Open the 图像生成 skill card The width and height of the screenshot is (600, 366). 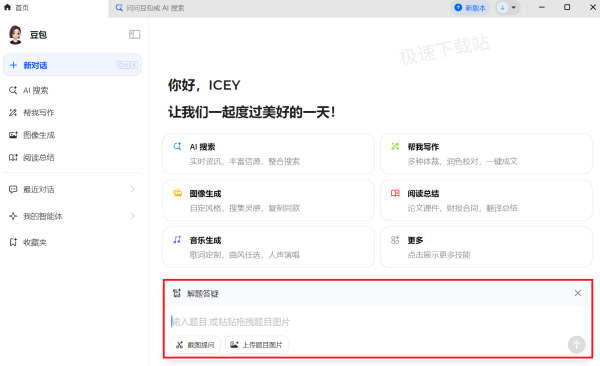[268, 200]
